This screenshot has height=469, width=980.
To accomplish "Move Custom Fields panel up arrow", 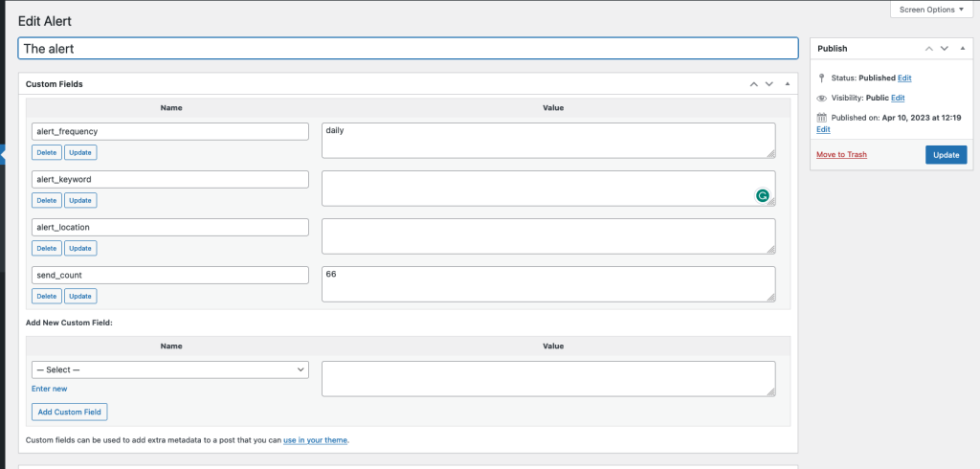I will pyautogui.click(x=754, y=84).
